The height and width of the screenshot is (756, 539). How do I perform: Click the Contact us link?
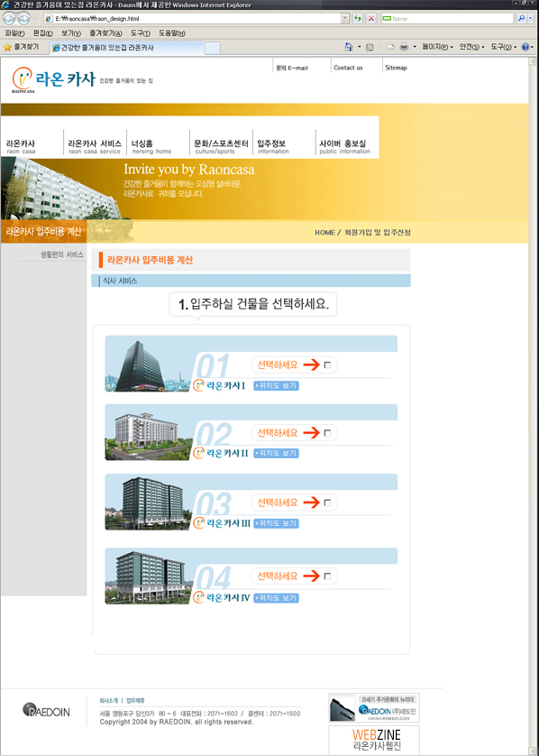348,68
